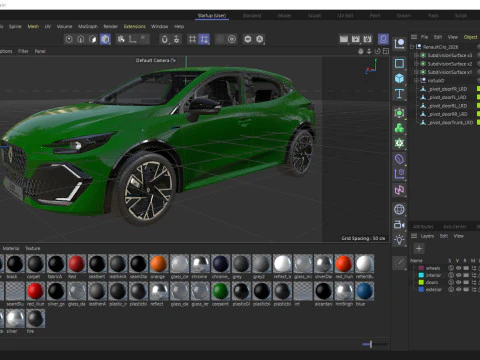Image resolution: width=480 pixels, height=360 pixels.
Task: Open Layers menu in Layer Manager
Action: pos(427,236)
